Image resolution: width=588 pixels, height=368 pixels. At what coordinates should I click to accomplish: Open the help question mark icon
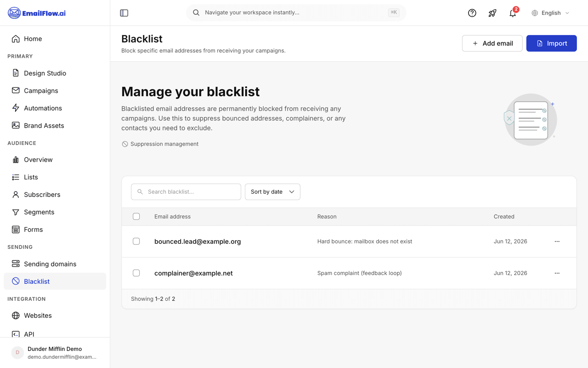(472, 13)
